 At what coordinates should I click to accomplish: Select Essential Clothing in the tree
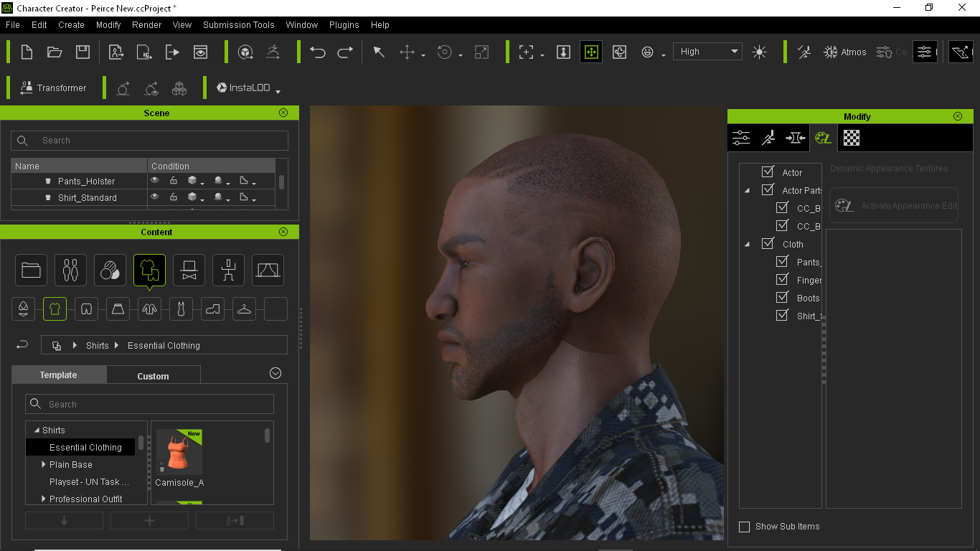85,447
